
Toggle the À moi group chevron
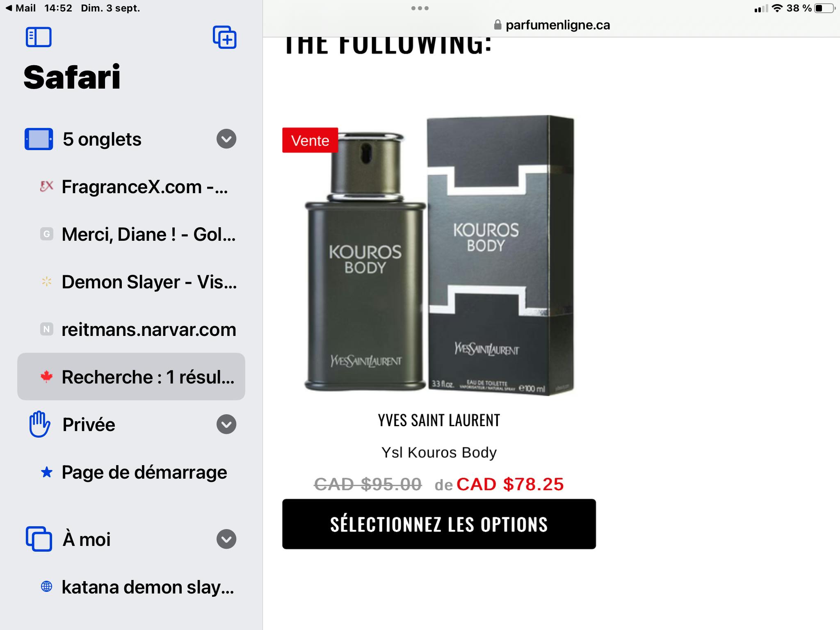(x=226, y=539)
